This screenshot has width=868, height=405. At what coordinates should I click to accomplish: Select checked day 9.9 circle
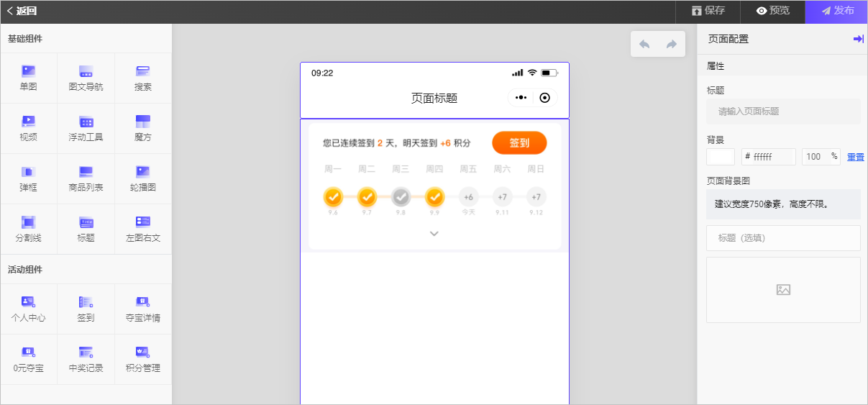[x=434, y=196]
